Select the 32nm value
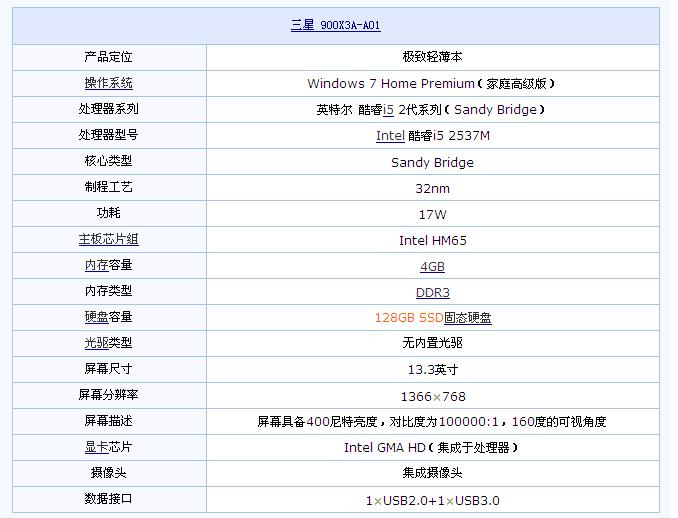Image resolution: width=678 pixels, height=518 pixels. [x=432, y=189]
